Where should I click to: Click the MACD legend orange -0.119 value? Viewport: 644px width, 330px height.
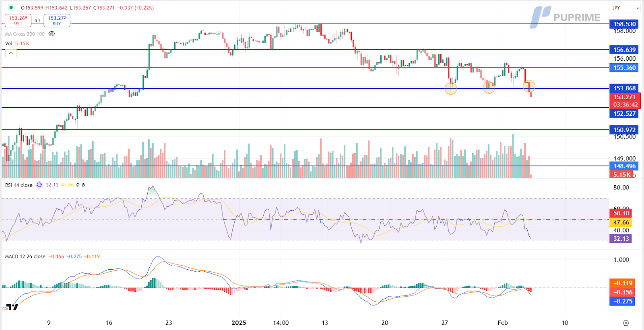pos(92,256)
